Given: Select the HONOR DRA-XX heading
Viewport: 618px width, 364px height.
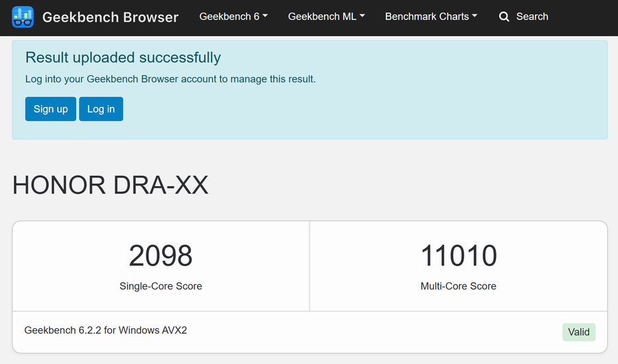Looking at the screenshot, I should point(111,185).
